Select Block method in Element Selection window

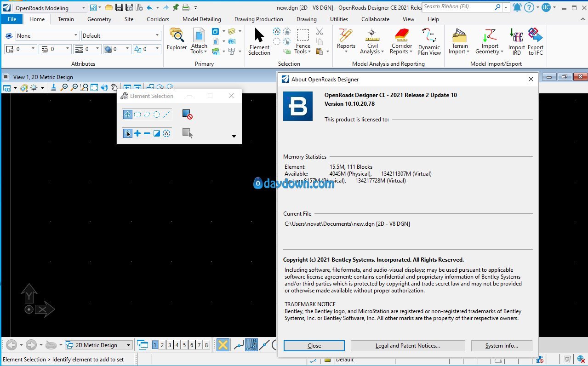pos(137,114)
